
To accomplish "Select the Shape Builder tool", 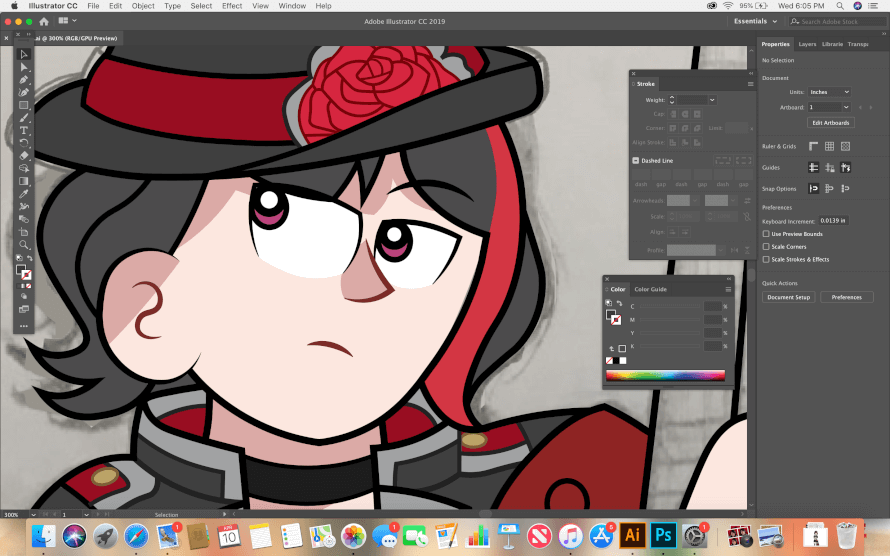I will click(x=23, y=169).
